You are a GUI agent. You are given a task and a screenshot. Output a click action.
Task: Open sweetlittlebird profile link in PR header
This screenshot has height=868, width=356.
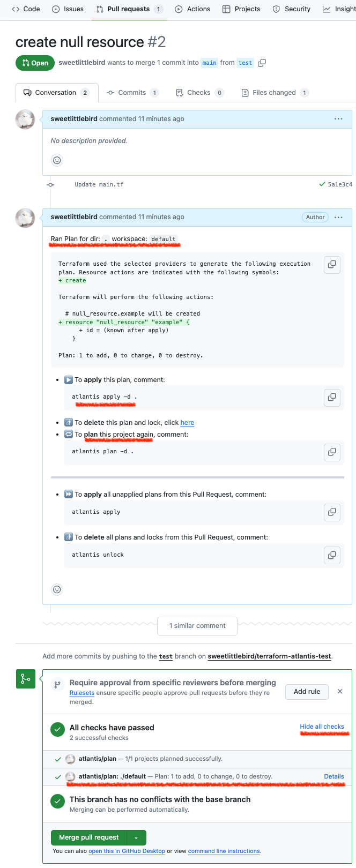[x=81, y=63]
